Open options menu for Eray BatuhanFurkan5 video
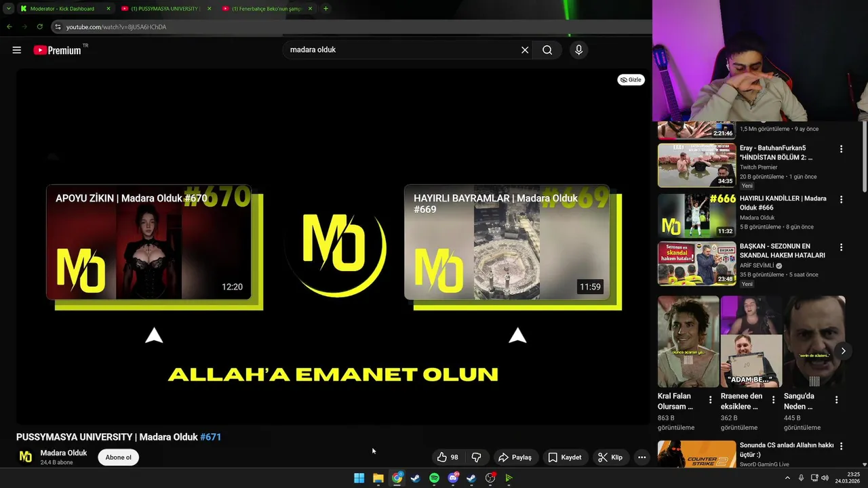 [x=841, y=149]
